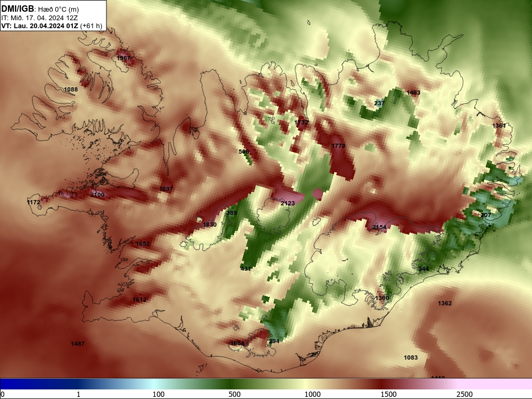
Task: Click the map value label 1083
Action: (411, 358)
